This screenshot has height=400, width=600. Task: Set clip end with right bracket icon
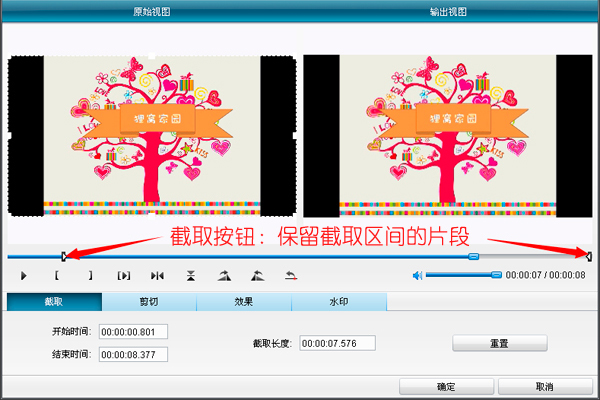[x=90, y=275]
